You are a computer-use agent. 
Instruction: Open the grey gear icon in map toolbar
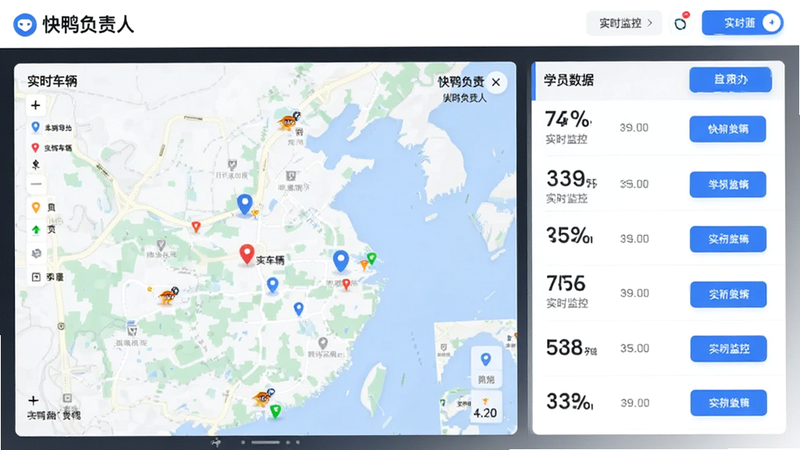click(36, 253)
